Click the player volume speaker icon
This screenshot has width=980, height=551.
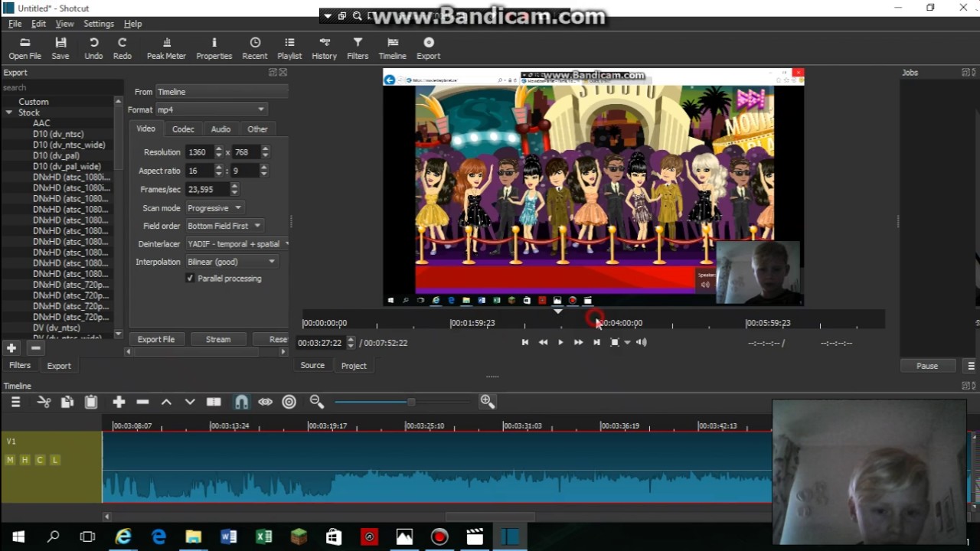[x=642, y=342]
